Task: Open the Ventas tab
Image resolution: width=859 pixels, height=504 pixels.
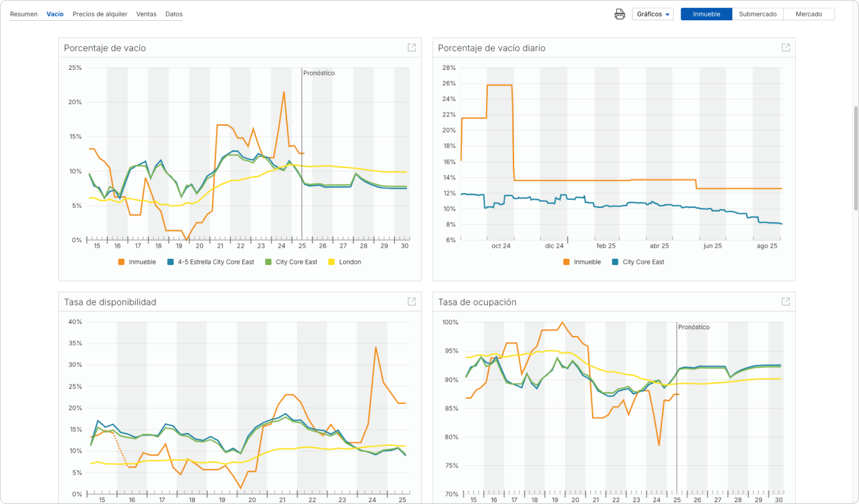Action: click(146, 14)
